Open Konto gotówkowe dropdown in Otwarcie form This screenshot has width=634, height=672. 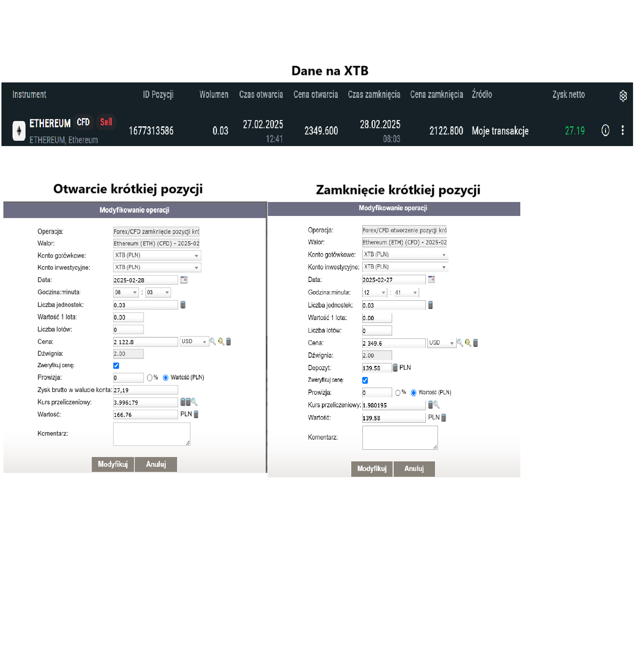pyautogui.click(x=157, y=255)
